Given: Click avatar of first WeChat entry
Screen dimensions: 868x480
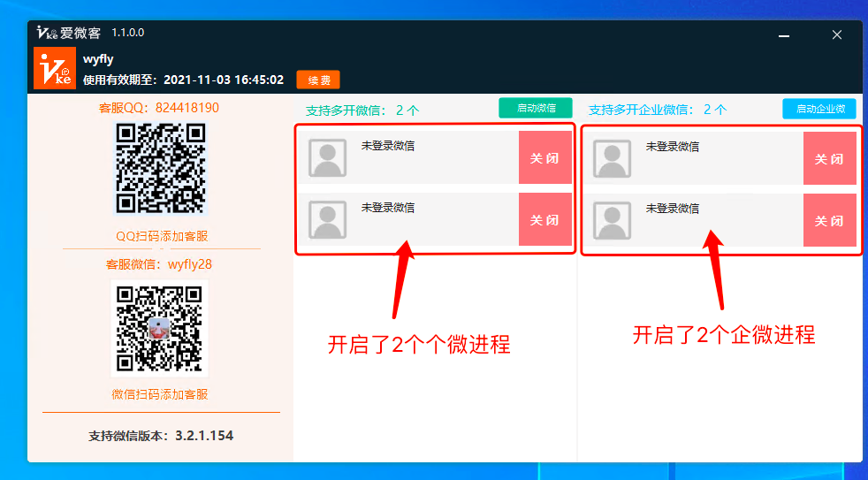Looking at the screenshot, I should (x=327, y=157).
